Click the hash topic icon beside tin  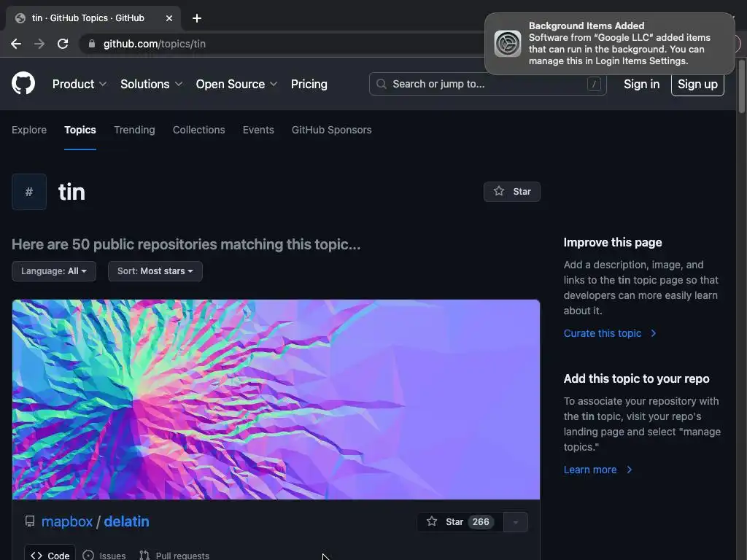[x=29, y=192]
